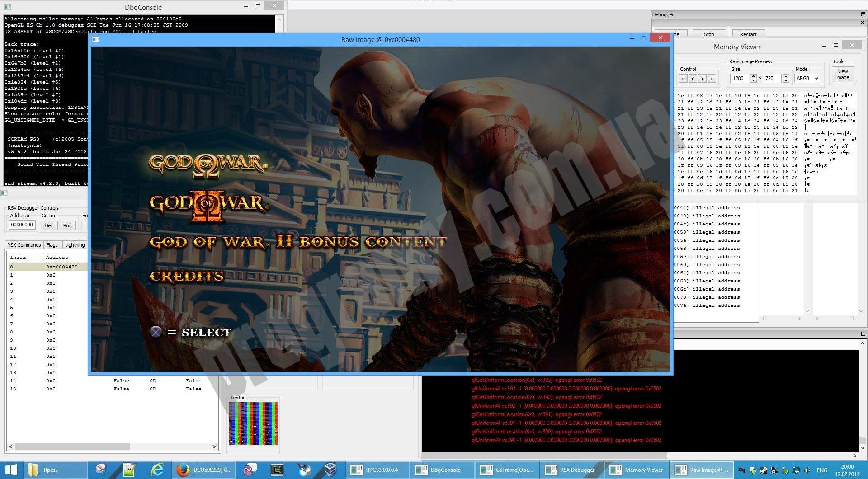The height and width of the screenshot is (479, 868).
Task: Select the God of War menu option
Action: click(208, 165)
